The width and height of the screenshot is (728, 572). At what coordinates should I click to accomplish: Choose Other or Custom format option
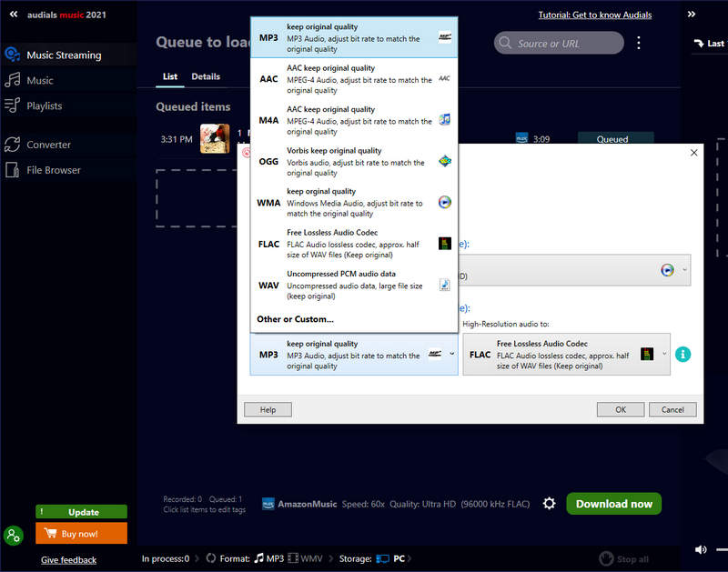[x=295, y=319]
